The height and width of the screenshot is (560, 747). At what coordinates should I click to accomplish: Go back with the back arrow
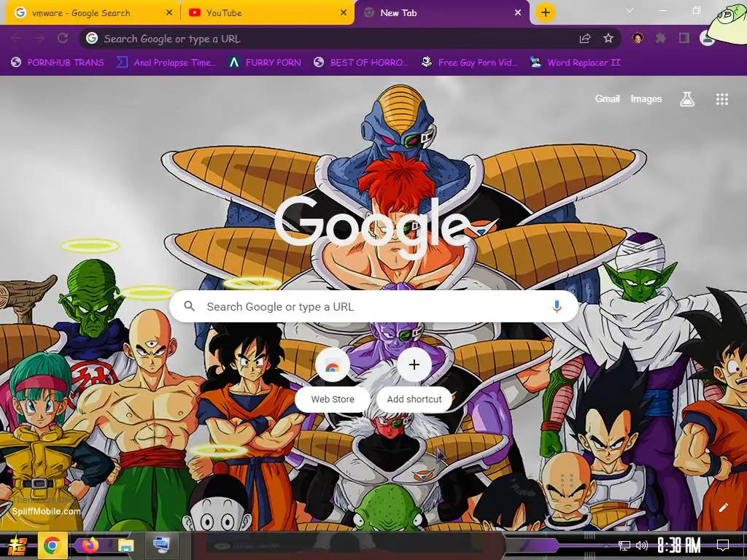[x=16, y=39]
